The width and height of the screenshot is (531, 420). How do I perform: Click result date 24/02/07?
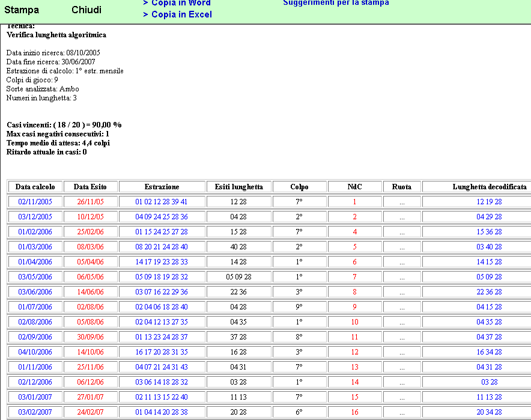pyautogui.click(x=91, y=412)
